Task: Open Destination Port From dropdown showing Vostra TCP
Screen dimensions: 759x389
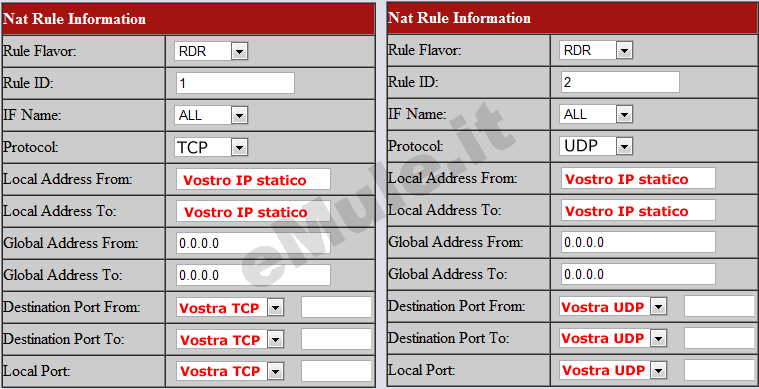Action: [230, 307]
